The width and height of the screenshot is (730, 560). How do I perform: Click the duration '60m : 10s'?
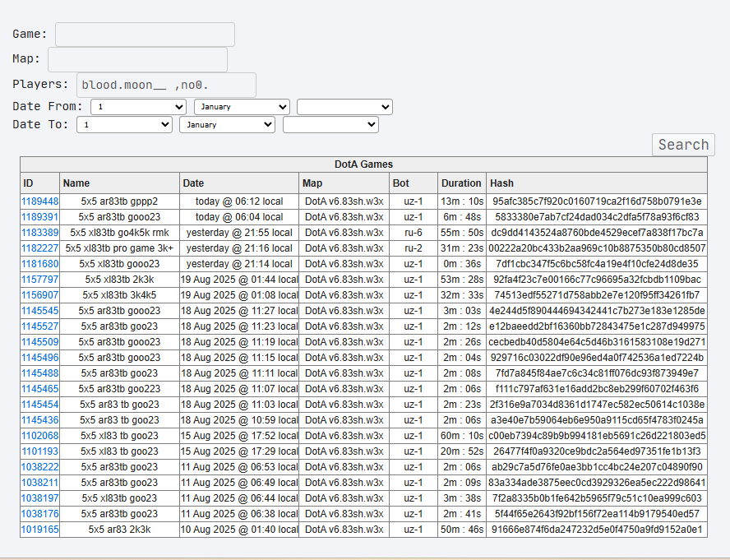click(x=462, y=436)
